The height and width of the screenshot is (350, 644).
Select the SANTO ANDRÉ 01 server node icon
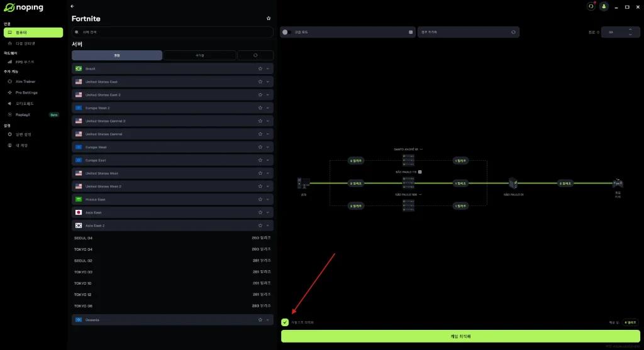408,160
